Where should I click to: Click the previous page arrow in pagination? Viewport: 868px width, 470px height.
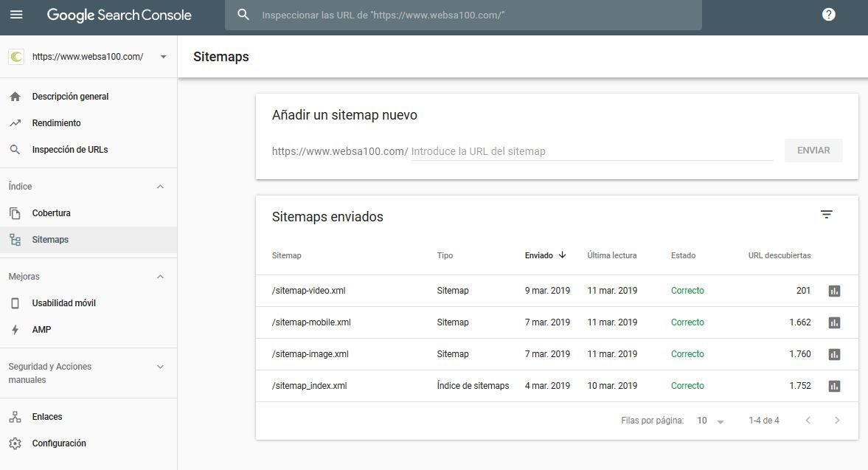click(x=808, y=421)
